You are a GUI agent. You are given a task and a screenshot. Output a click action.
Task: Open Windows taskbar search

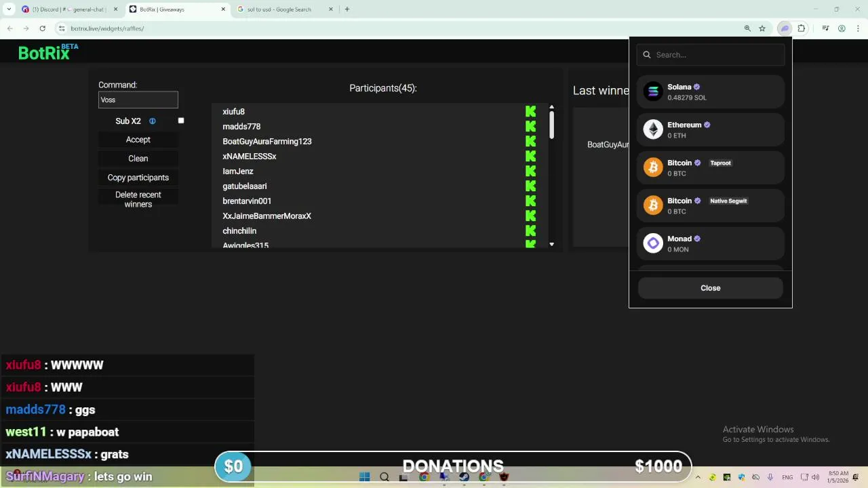pyautogui.click(x=384, y=477)
